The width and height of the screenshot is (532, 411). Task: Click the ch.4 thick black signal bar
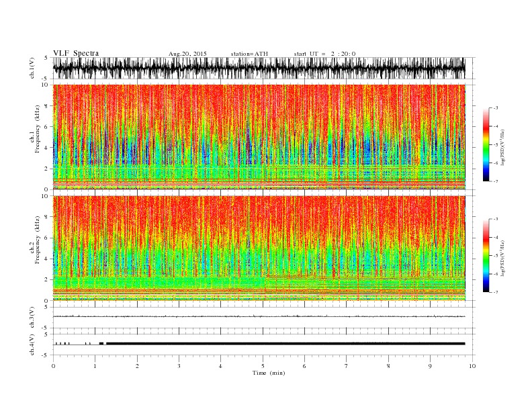pyautogui.click(x=285, y=344)
